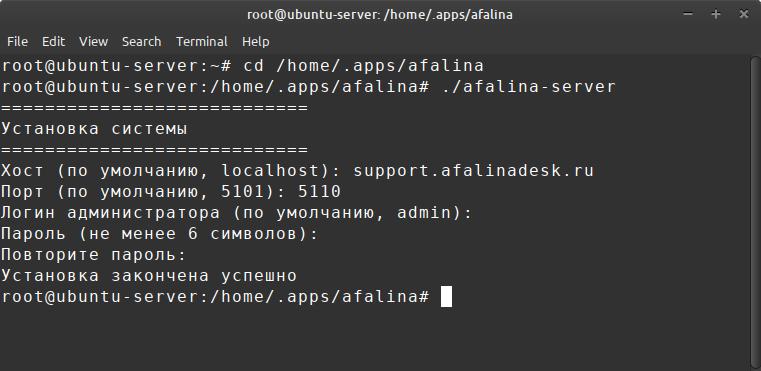Click the cd /home/.apps/afalina command
Image resolution: width=761 pixels, height=371 pixels.
[x=364, y=66]
